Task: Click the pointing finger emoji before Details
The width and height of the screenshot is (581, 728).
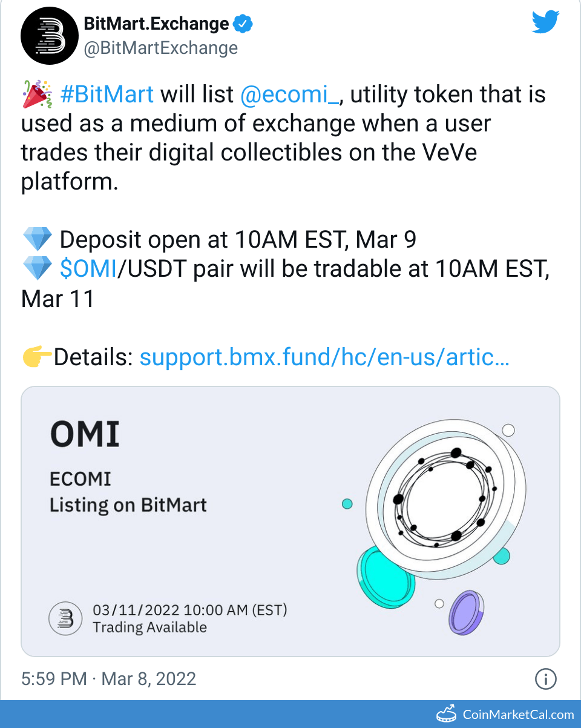Action: coord(37,357)
